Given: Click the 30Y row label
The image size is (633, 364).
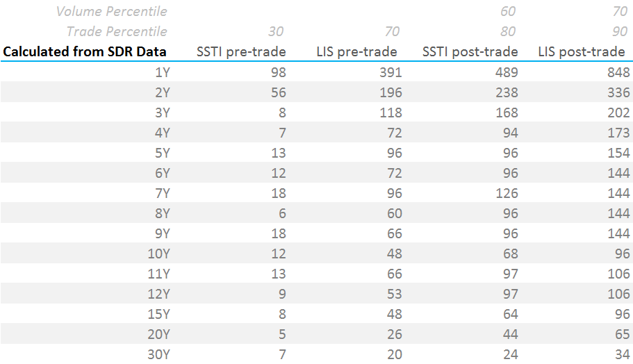Looking at the screenshot, I should coord(158,355).
